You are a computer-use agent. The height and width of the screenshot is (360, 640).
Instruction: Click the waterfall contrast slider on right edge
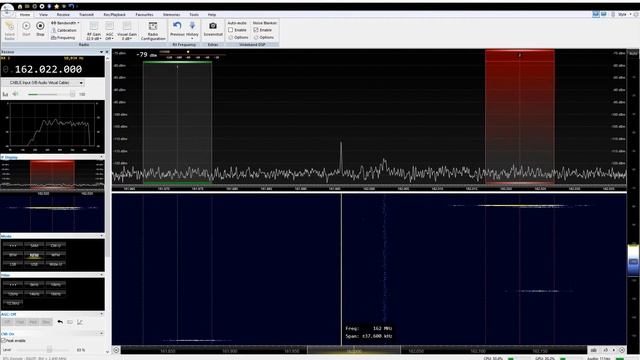click(633, 260)
